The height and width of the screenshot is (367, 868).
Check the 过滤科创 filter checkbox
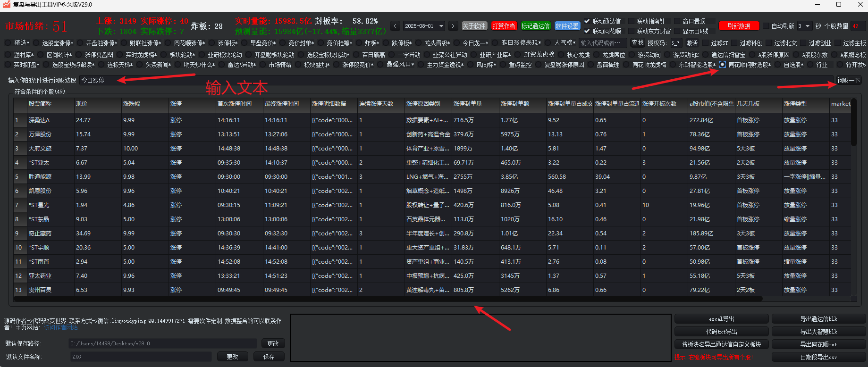tap(734, 43)
